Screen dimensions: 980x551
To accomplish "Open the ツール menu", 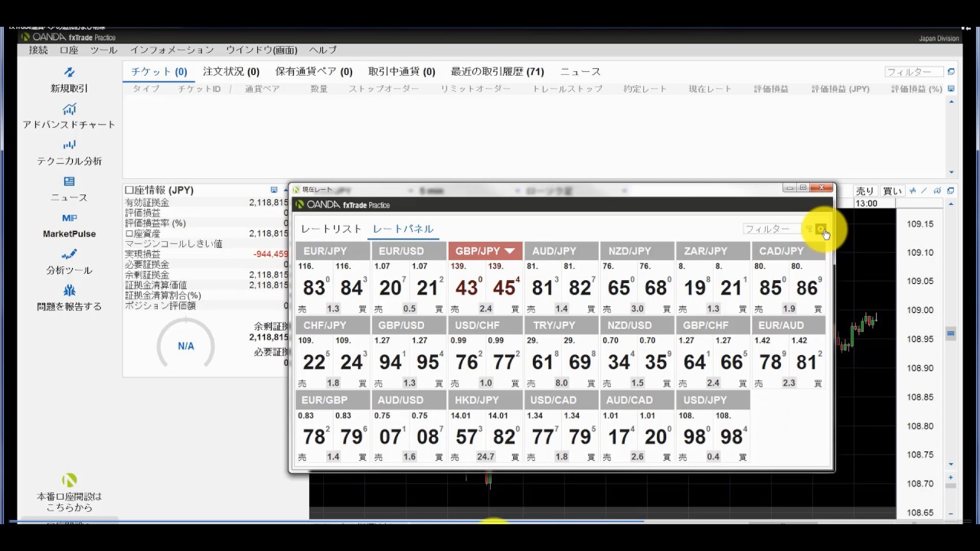I will click(103, 50).
